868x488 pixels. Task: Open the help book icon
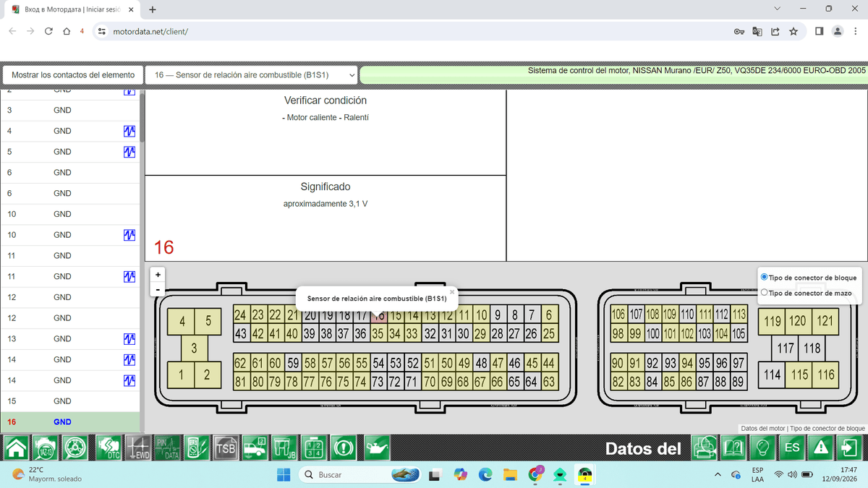pyautogui.click(x=733, y=448)
